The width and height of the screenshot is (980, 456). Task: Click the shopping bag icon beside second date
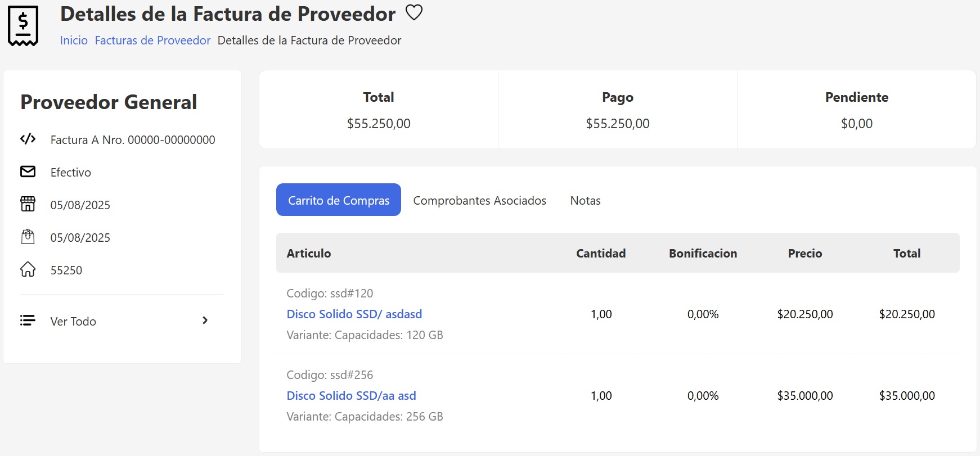28,237
